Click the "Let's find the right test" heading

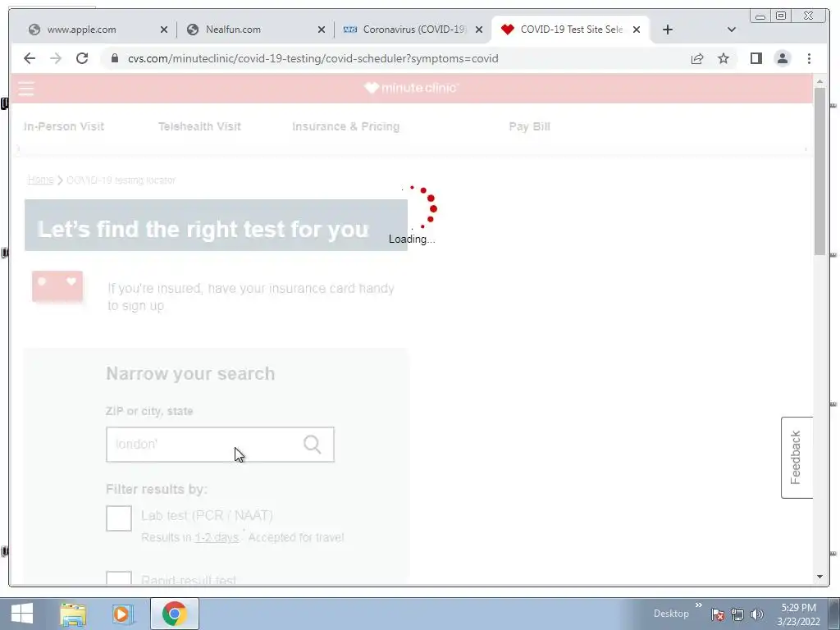(x=203, y=230)
